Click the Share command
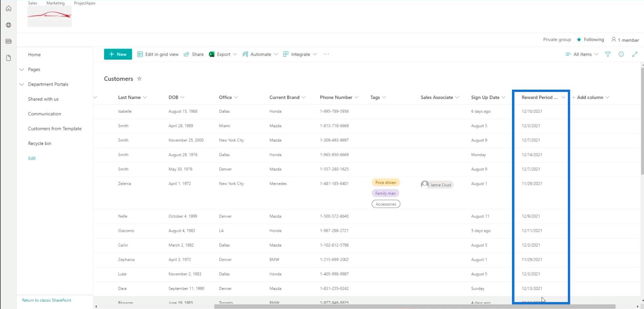644x309 pixels. [x=194, y=54]
